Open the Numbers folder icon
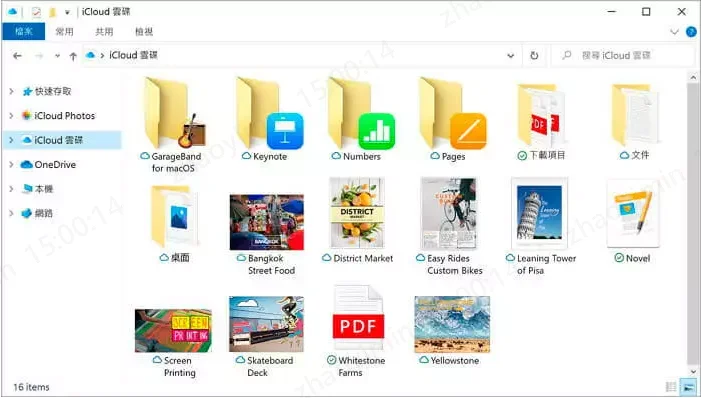This screenshot has width=701, height=398. pos(361,113)
